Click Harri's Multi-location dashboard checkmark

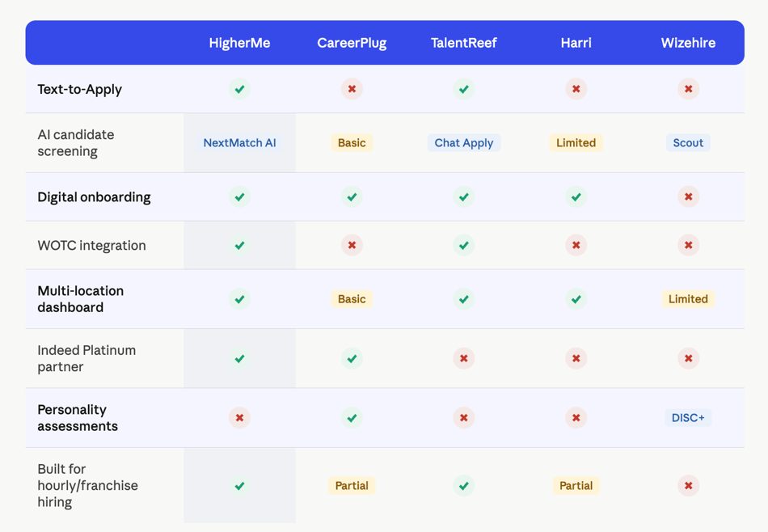tap(576, 299)
